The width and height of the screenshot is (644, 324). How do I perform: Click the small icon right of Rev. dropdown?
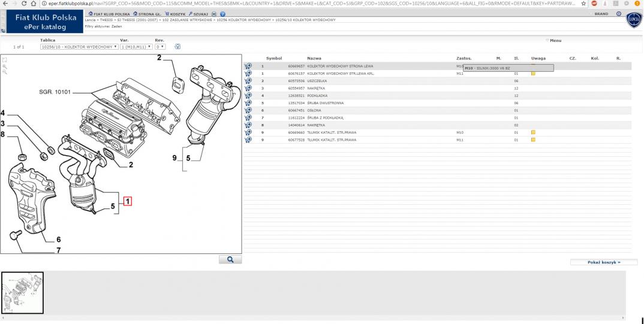[177, 47]
